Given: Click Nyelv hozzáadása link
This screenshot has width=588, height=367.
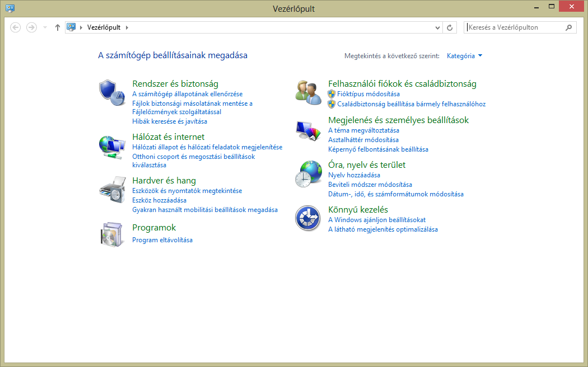Looking at the screenshot, I should (354, 175).
